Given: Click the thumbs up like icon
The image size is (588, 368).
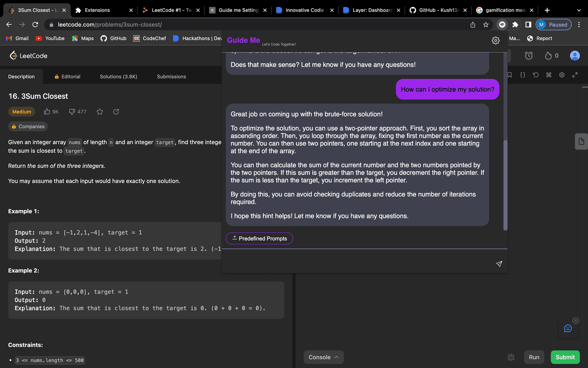Looking at the screenshot, I should (47, 112).
